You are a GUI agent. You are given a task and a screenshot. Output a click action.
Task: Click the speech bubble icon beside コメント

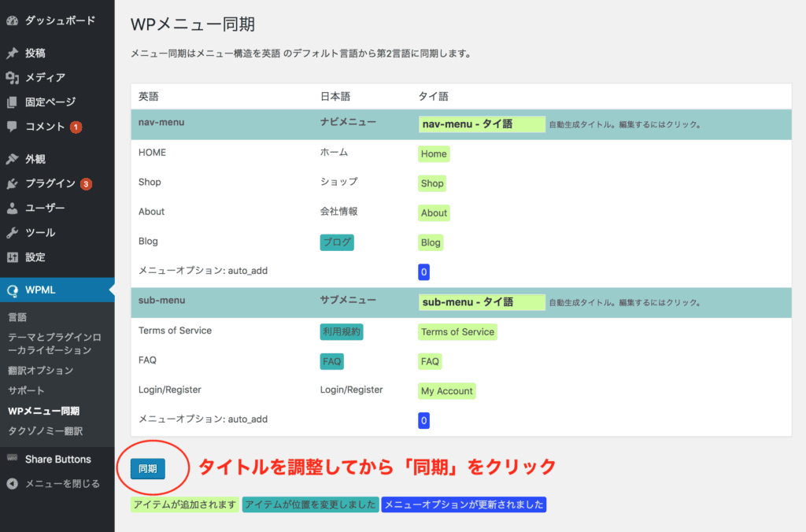[13, 127]
